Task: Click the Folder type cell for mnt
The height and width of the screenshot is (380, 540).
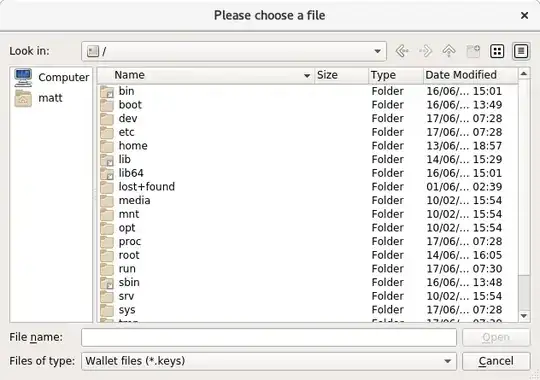Action: tap(387, 214)
